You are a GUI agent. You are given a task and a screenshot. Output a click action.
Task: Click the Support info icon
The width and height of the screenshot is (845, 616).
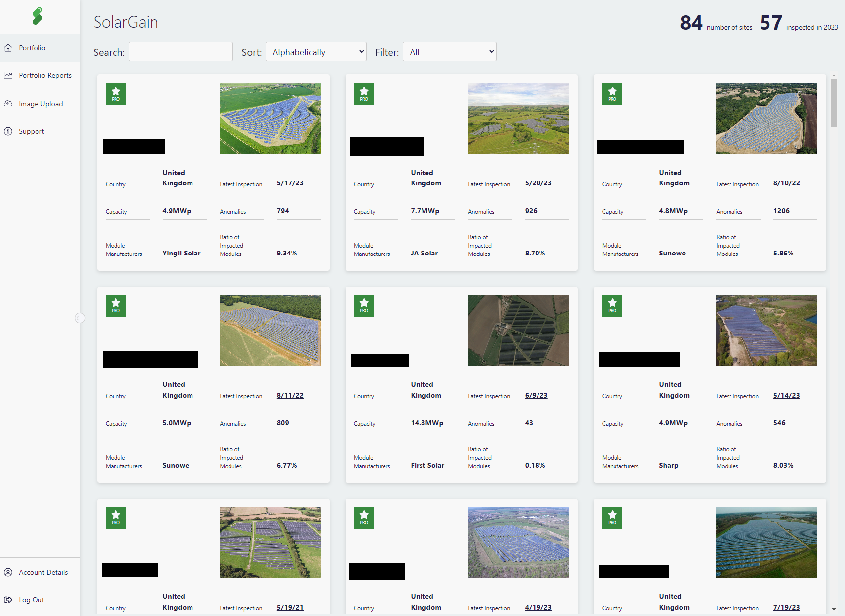(x=8, y=131)
